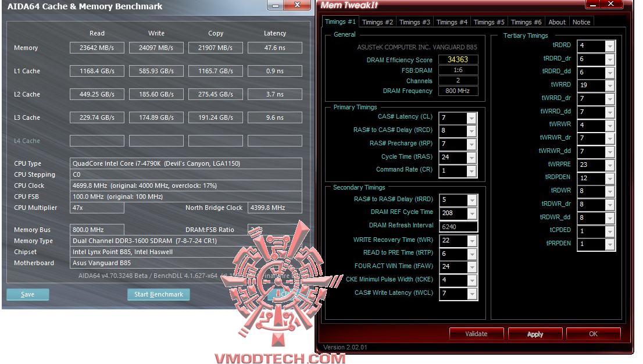Expand the tWRRD_dr dropdown
Image resolution: width=643 pixels, height=364 pixels.
click(610, 99)
